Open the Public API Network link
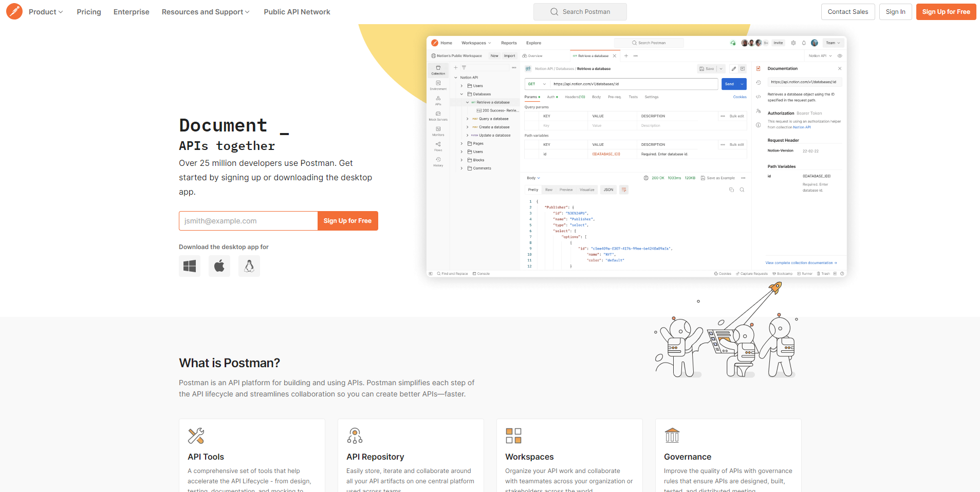 pos(297,12)
